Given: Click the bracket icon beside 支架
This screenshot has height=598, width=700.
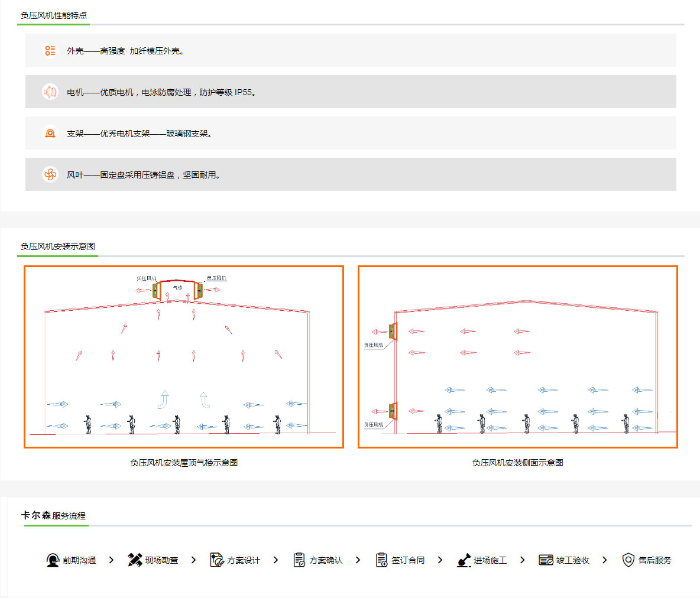Looking at the screenshot, I should [x=50, y=134].
